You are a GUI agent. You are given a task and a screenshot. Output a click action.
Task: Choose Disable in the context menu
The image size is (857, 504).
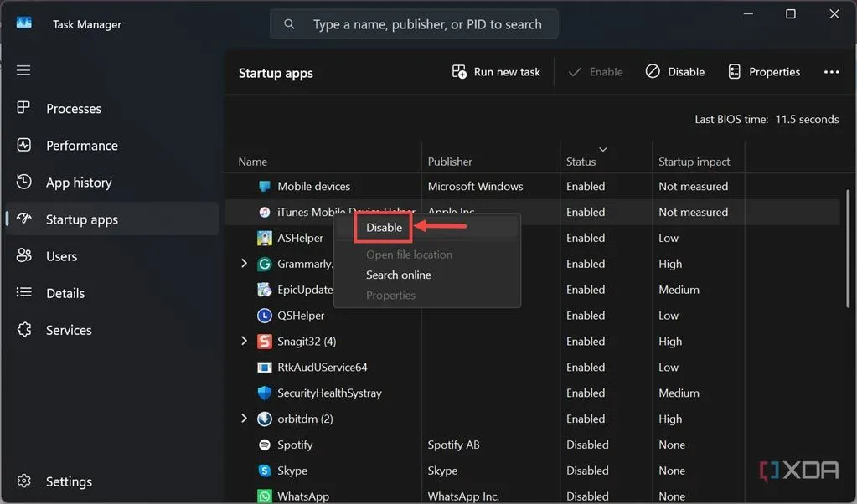[x=385, y=228]
